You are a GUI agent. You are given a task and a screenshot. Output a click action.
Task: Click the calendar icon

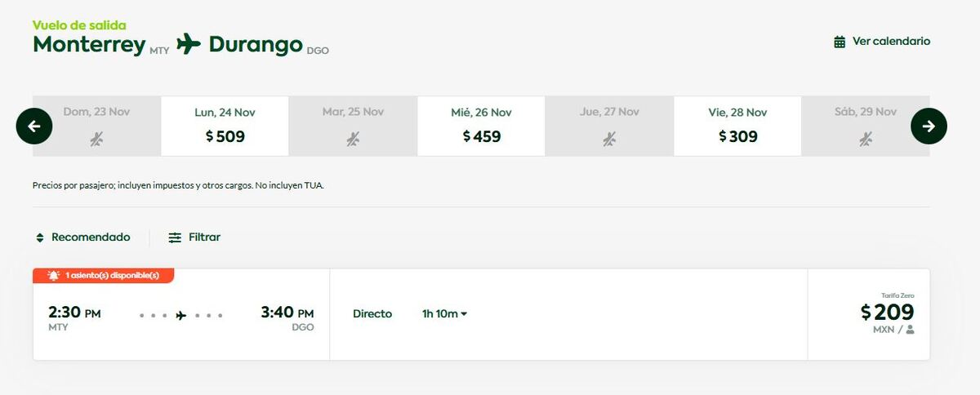click(x=840, y=42)
